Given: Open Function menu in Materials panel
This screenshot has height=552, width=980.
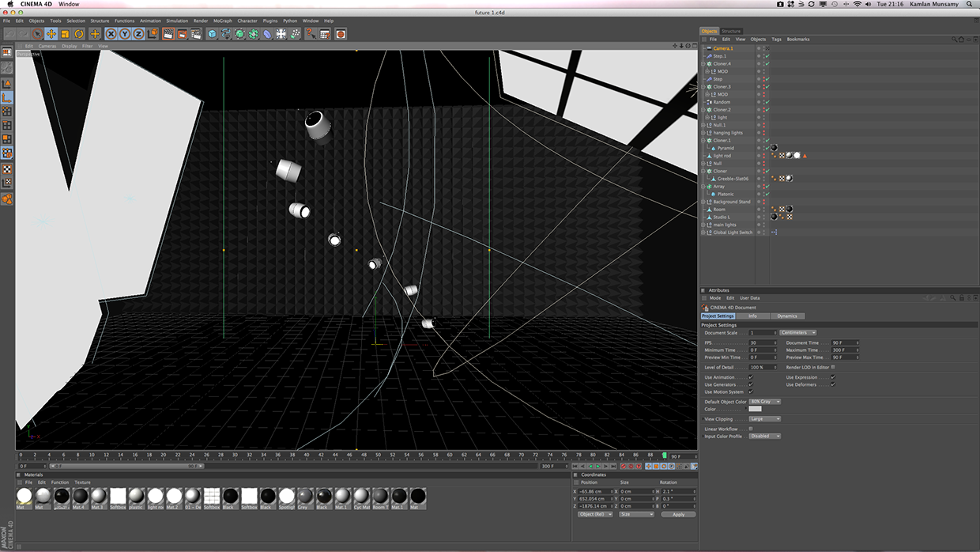Looking at the screenshot, I should click(x=60, y=482).
